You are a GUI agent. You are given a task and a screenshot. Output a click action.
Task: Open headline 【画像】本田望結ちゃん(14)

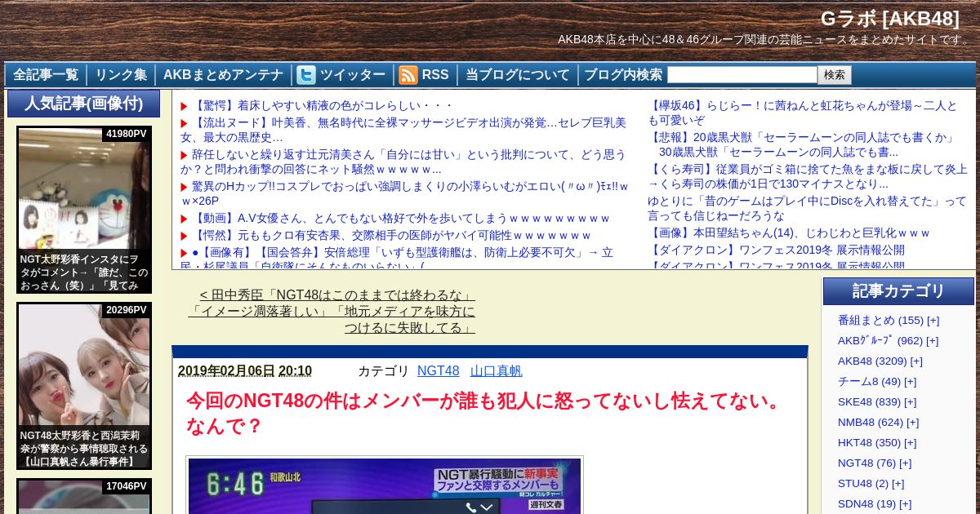pyautogui.click(x=789, y=233)
